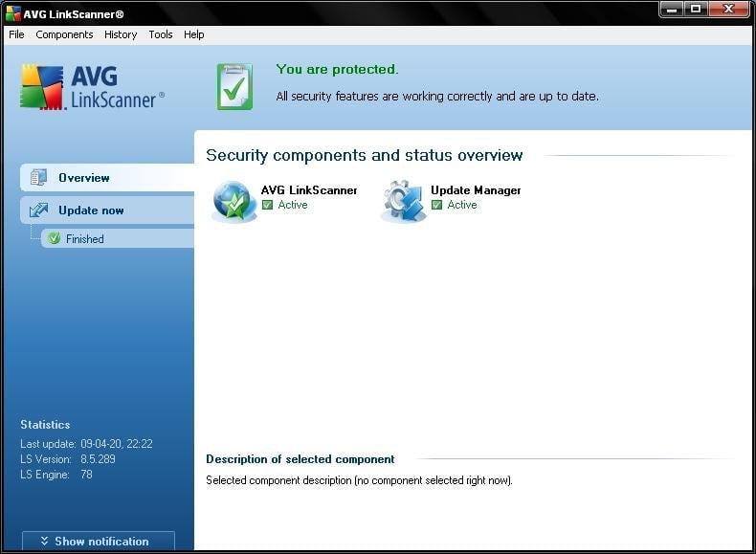Image resolution: width=756 pixels, height=554 pixels.
Task: Click the AVG LinkScanner Active checkbox indicator
Action: pos(268,206)
